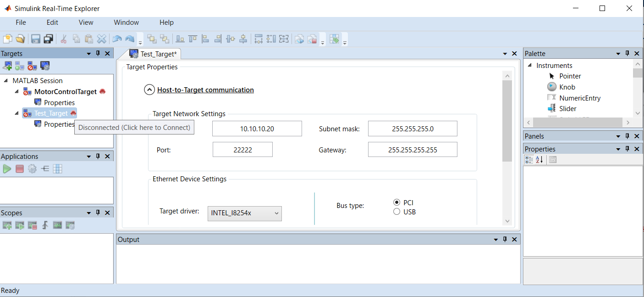The image size is (644, 297).
Task: Click the Paste clipboard icon
Action: tap(89, 39)
